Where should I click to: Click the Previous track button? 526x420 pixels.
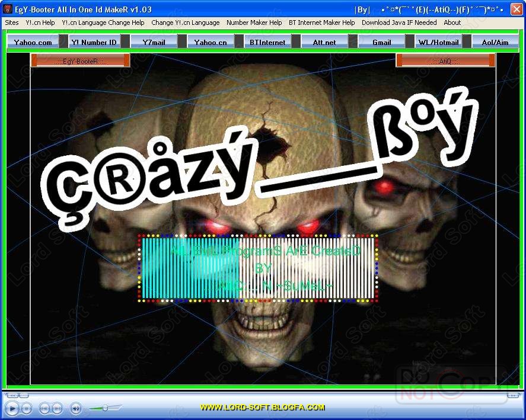click(x=44, y=408)
